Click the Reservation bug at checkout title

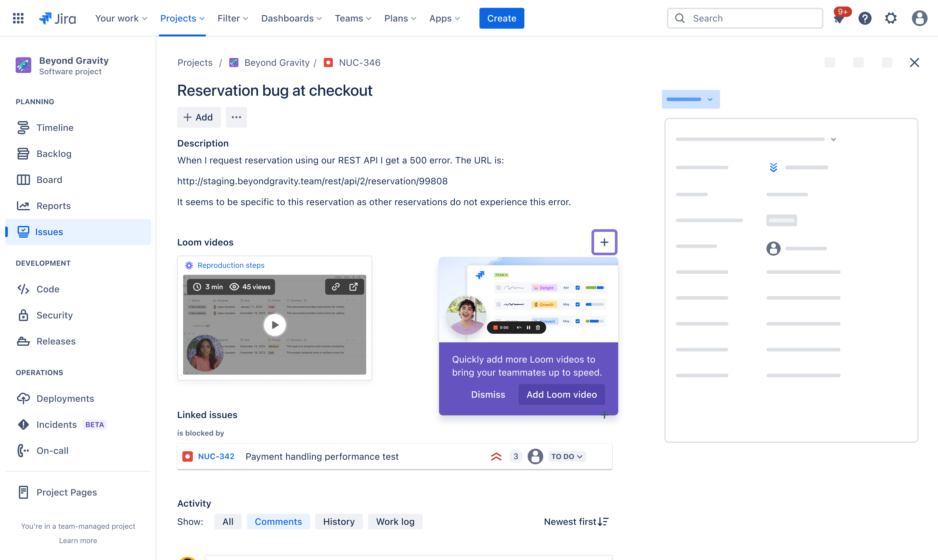275,91
